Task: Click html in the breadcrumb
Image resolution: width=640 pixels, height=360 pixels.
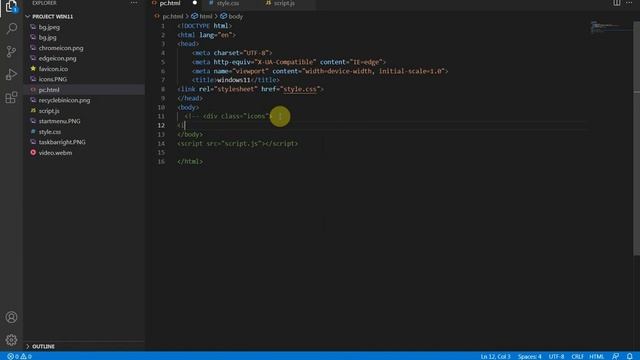Action: coord(206,16)
